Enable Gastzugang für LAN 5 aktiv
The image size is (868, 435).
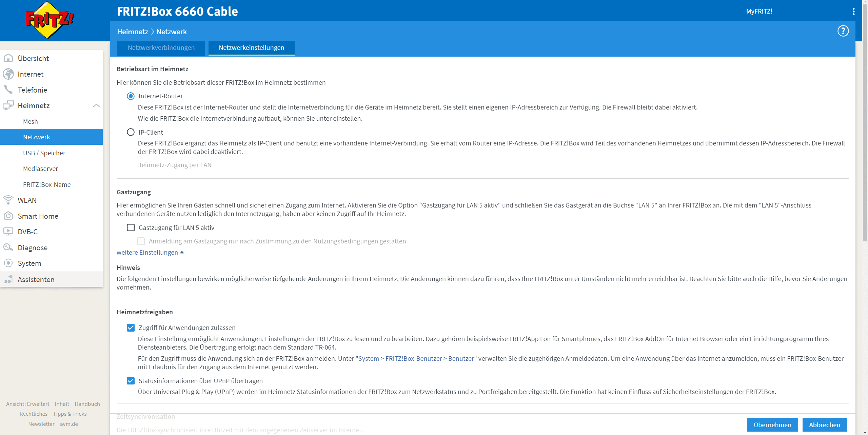click(131, 228)
